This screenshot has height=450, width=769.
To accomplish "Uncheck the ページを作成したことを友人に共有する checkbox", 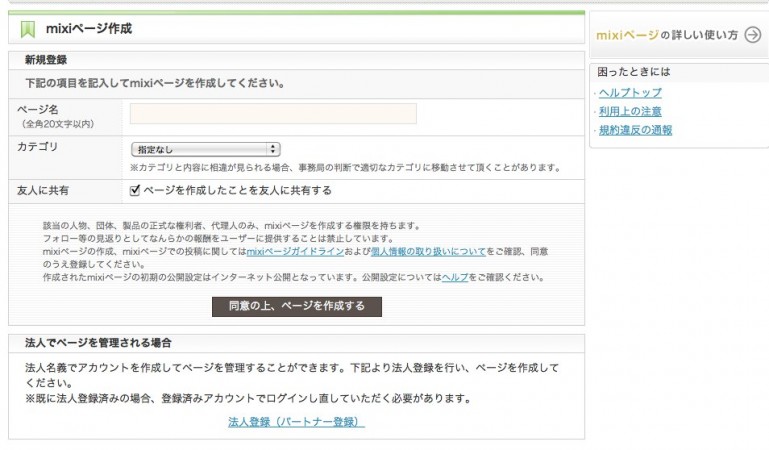I will (x=135, y=189).
